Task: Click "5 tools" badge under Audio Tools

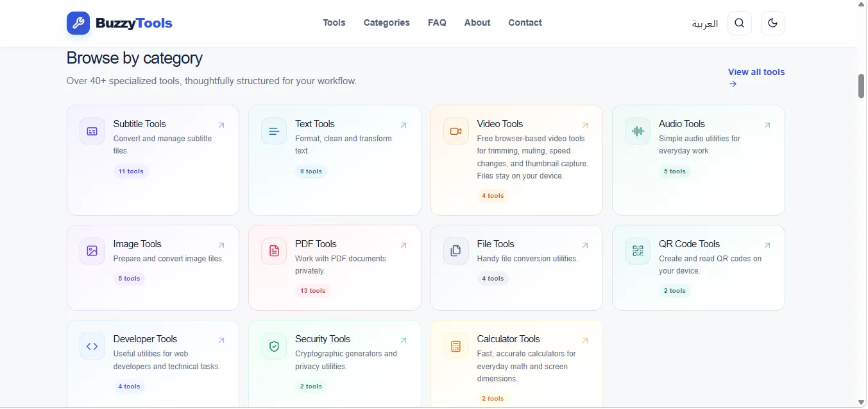Action: tap(675, 171)
